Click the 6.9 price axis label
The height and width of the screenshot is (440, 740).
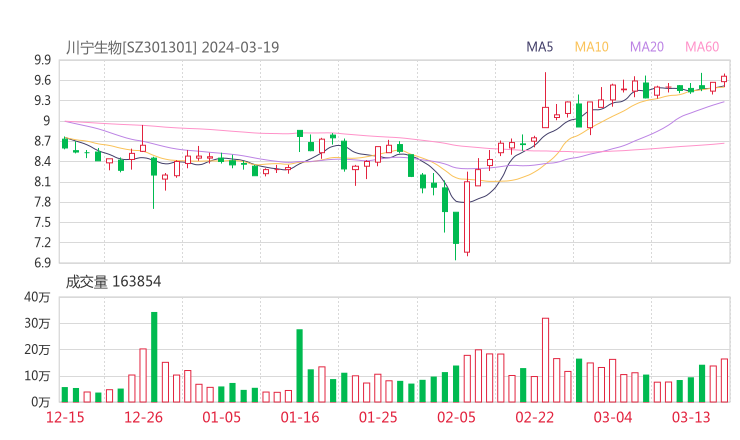point(42,263)
